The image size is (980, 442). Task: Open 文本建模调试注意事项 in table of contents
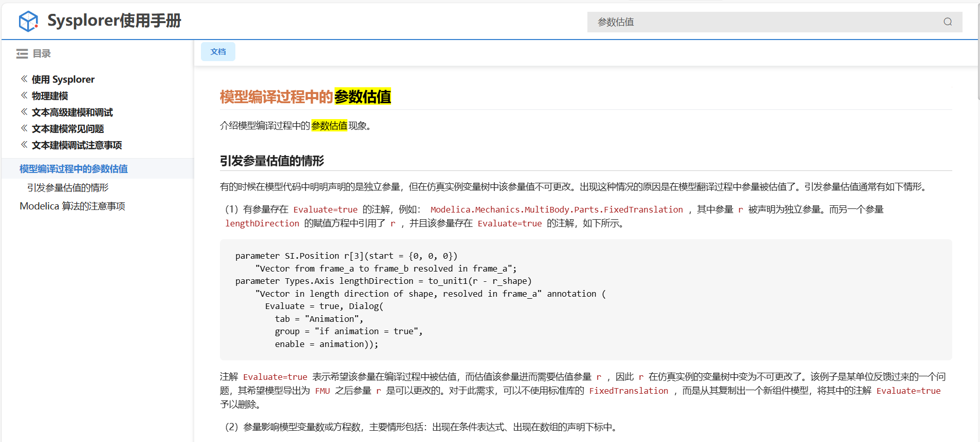[77, 145]
